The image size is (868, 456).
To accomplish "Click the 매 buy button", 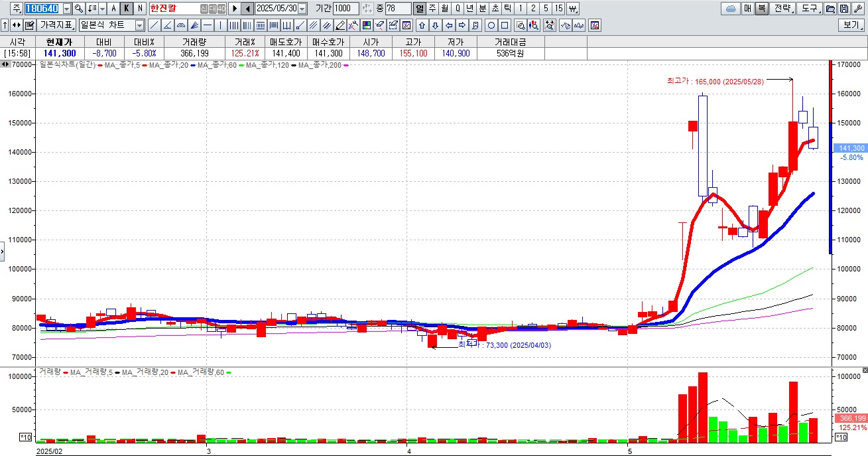I will pyautogui.click(x=747, y=9).
